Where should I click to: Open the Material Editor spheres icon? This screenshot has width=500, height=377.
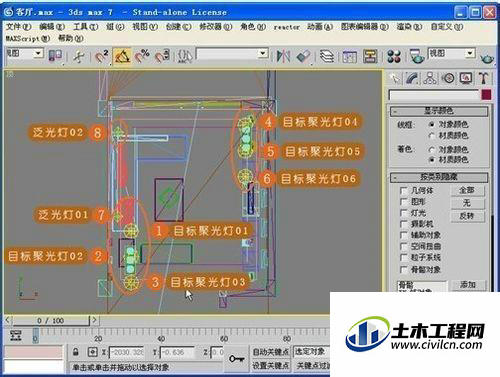394,56
